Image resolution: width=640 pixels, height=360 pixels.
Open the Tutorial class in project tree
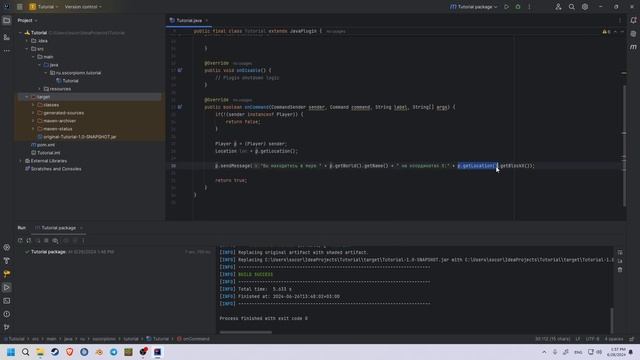[x=67, y=81]
